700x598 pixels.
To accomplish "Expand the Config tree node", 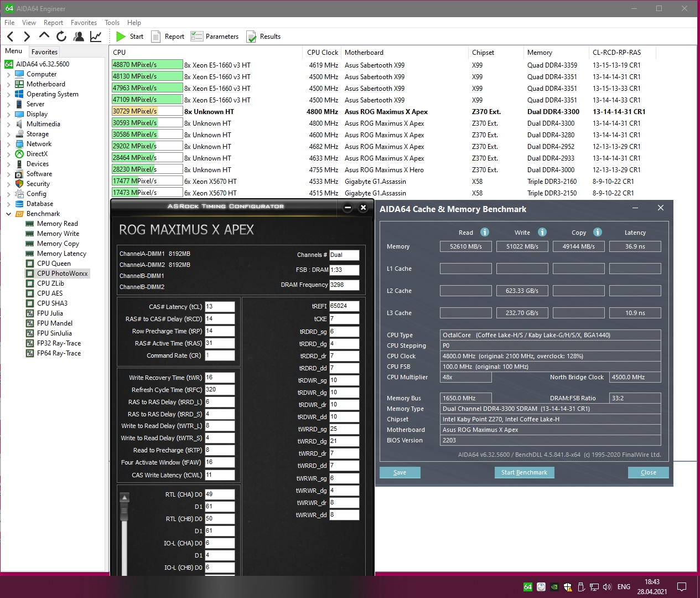I will coord(8,194).
